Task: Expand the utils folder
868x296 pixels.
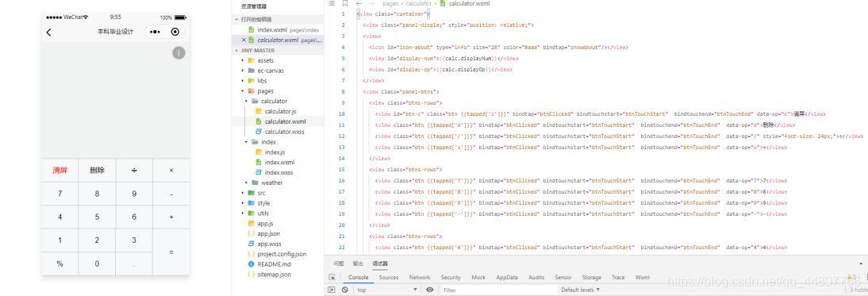Action: 243,213
